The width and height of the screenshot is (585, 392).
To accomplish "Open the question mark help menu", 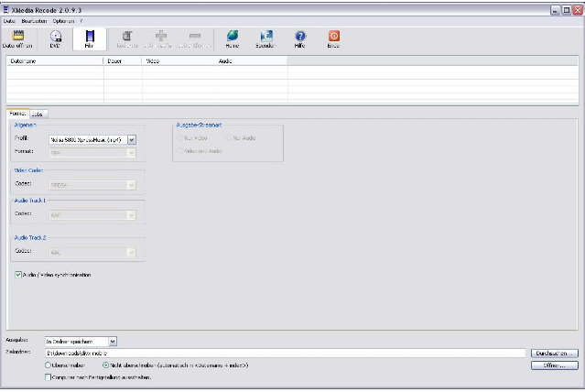I will click(81, 21).
